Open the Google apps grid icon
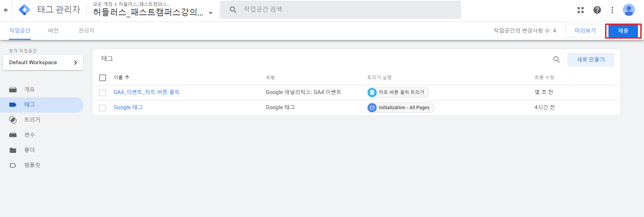 [581, 10]
